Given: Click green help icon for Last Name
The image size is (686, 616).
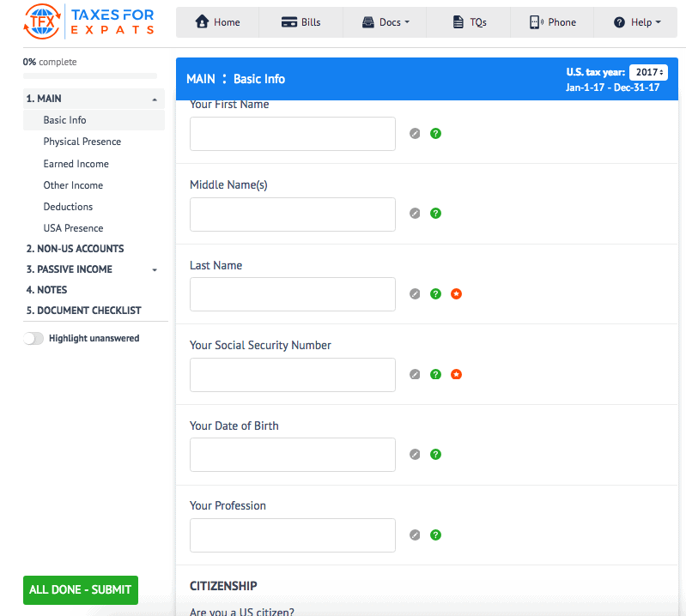Looking at the screenshot, I should pyautogui.click(x=435, y=293).
